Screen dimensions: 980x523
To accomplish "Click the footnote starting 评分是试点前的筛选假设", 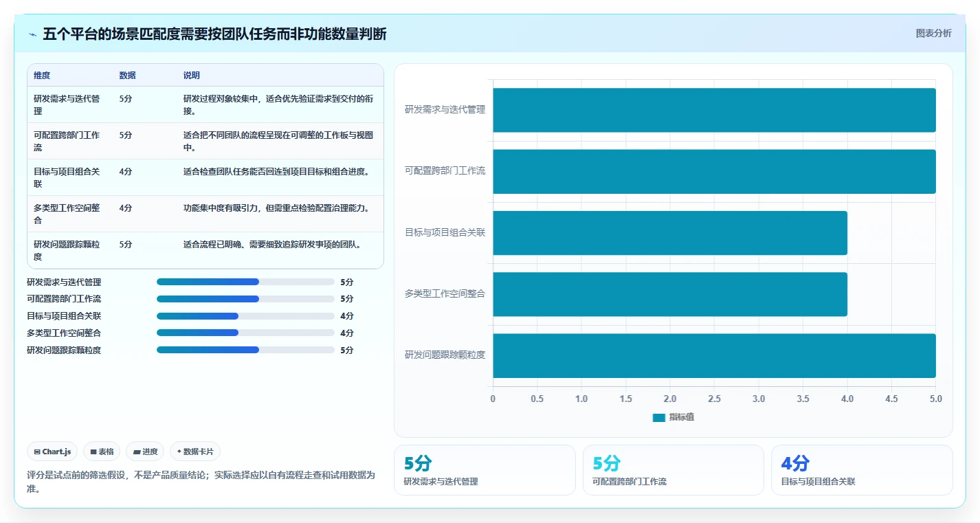I will point(201,482).
